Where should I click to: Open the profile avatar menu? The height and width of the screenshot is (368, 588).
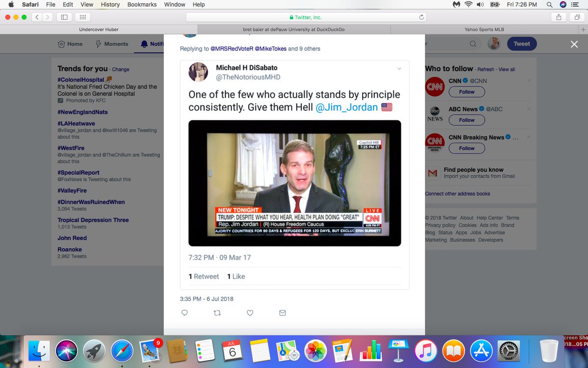click(494, 44)
